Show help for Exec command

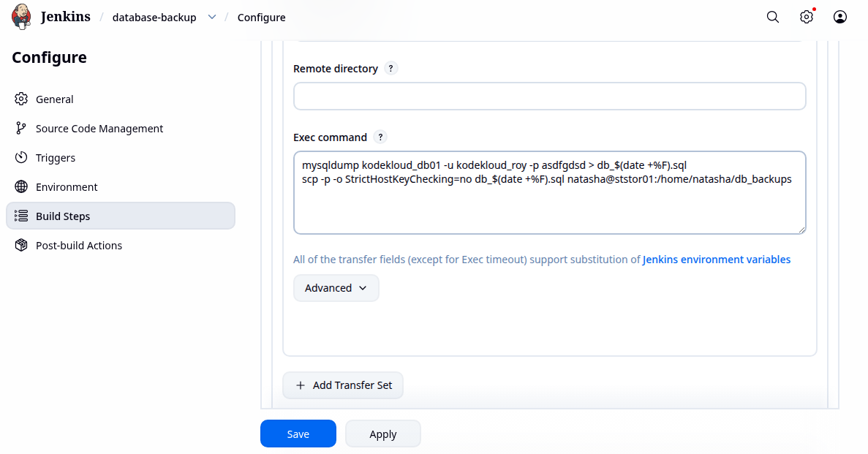pyautogui.click(x=380, y=137)
